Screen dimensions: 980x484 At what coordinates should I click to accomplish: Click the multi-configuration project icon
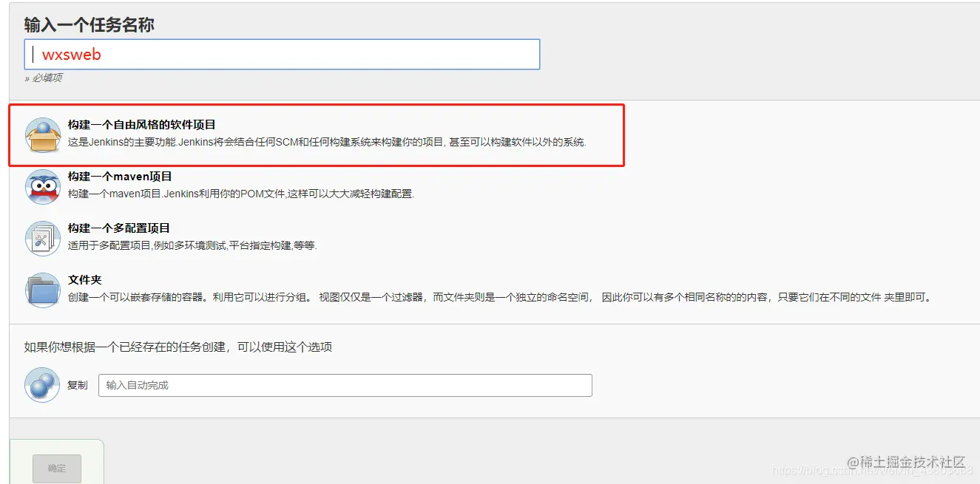pos(42,238)
